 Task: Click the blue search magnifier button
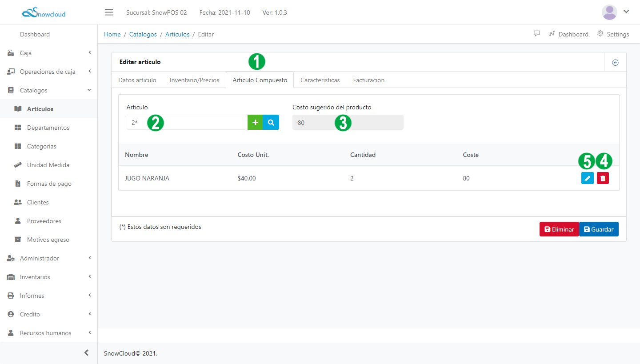271,122
